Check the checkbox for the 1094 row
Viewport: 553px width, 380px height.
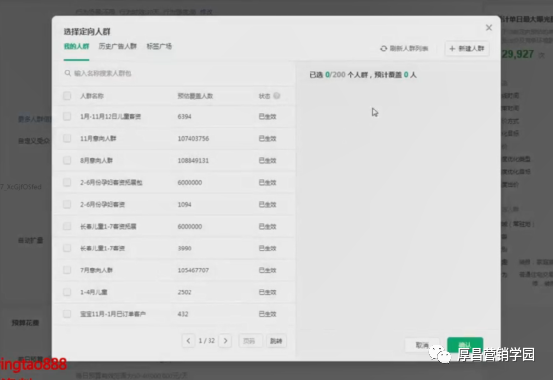(x=67, y=204)
